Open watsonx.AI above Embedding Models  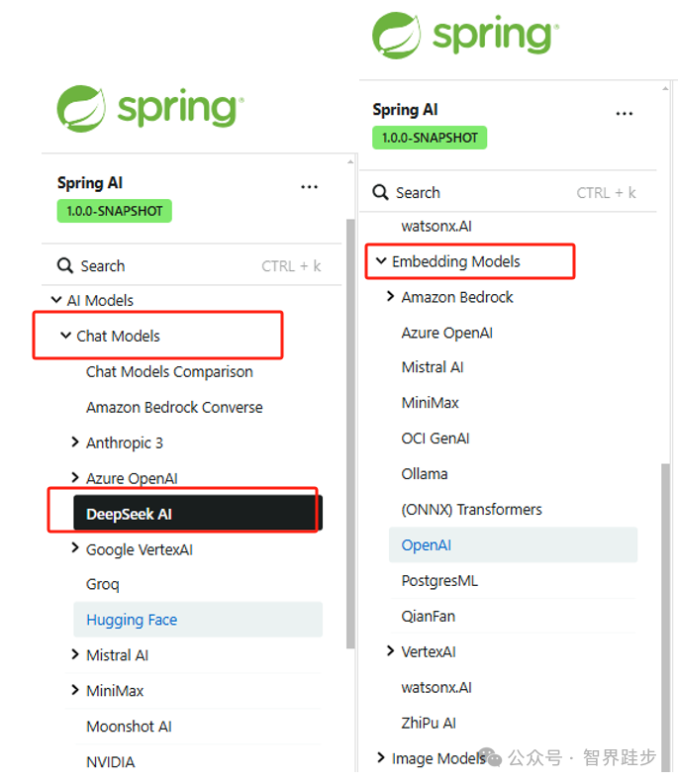click(436, 226)
